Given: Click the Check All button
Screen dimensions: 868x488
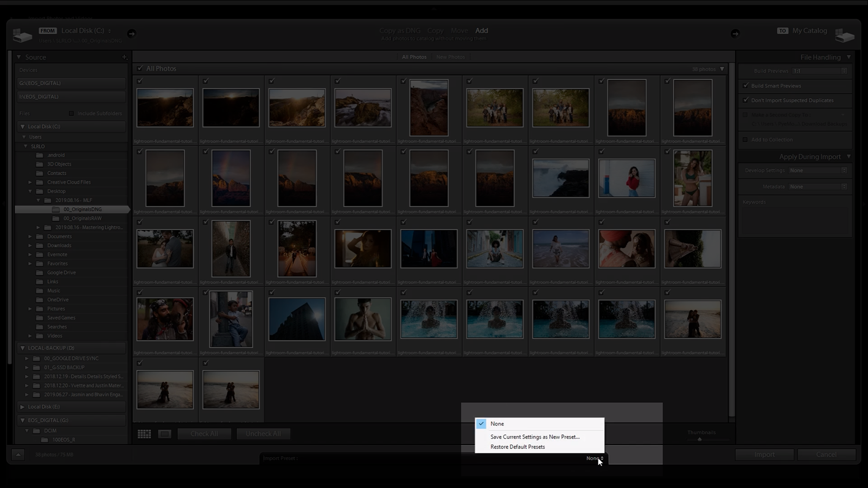Looking at the screenshot, I should (x=205, y=433).
